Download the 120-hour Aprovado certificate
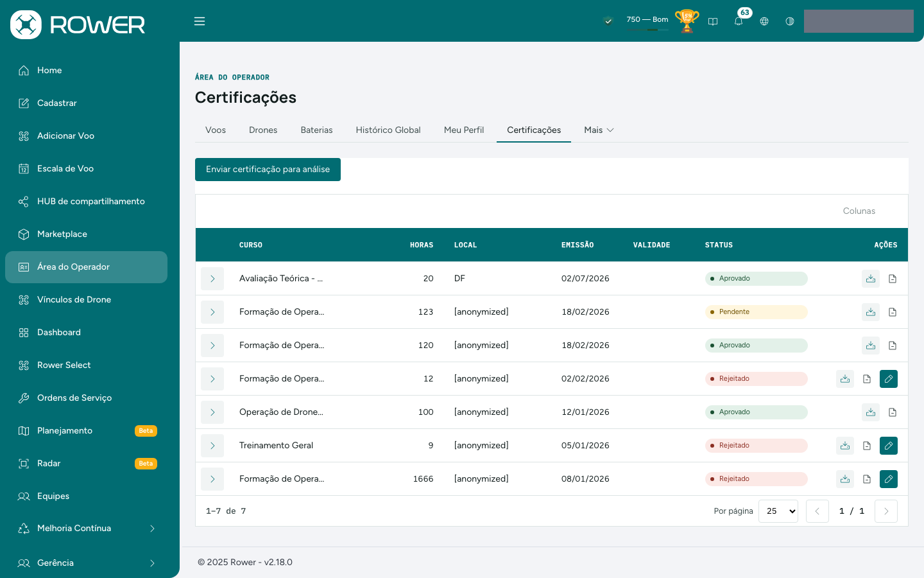Image resolution: width=924 pixels, height=578 pixels. pos(871,346)
